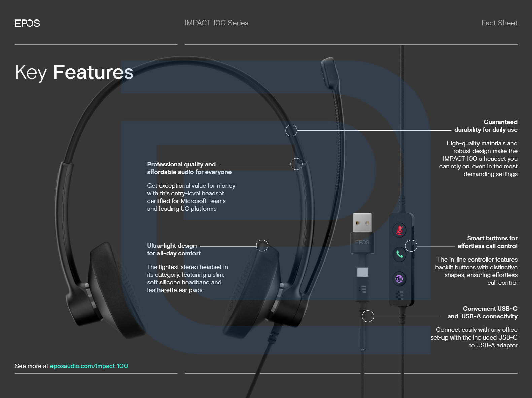Viewport: 532px width, 398px height.
Task: Click the 'Convenient USB-C and USB-A connectivity' heading
Action: coord(482,312)
